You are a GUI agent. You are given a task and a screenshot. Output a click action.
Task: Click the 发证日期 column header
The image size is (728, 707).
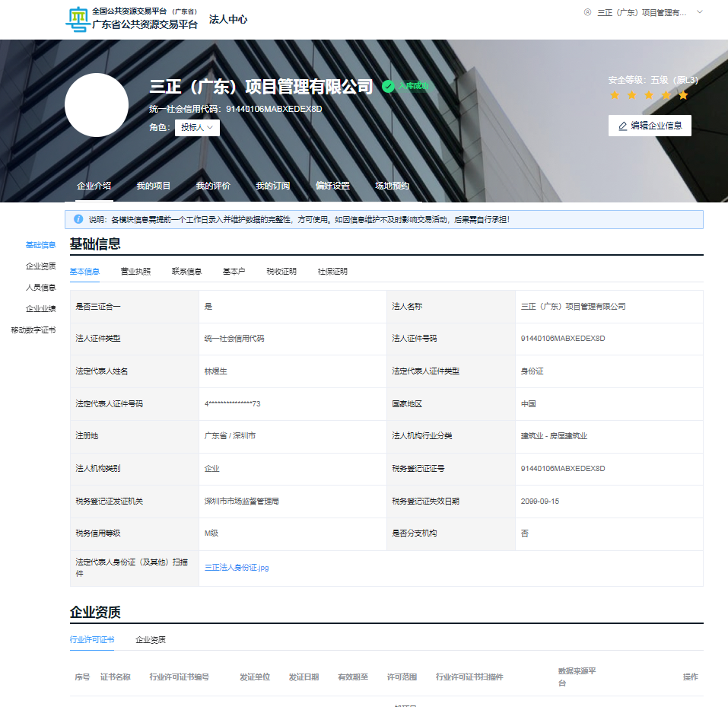click(x=304, y=677)
